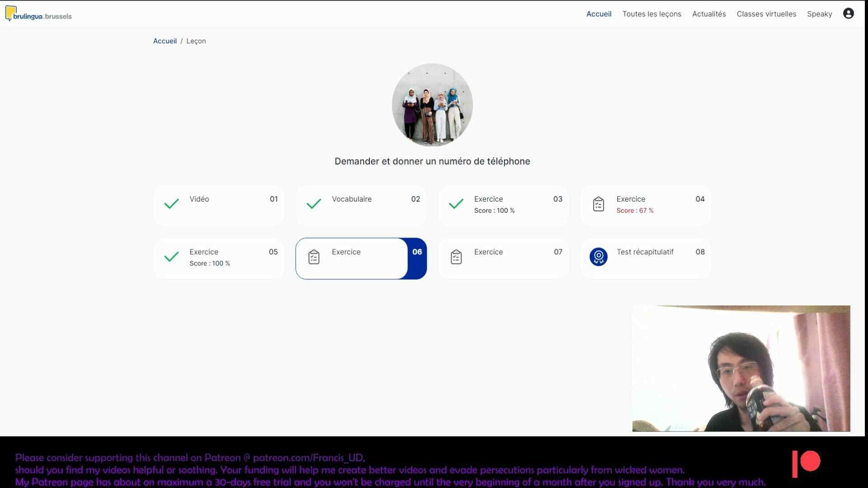Open Toutes les leçons menu item
This screenshot has width=868, height=488.
point(651,14)
